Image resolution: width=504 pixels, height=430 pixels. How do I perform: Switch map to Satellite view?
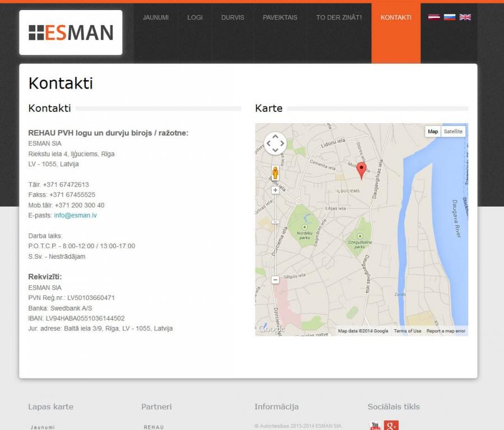coord(453,132)
